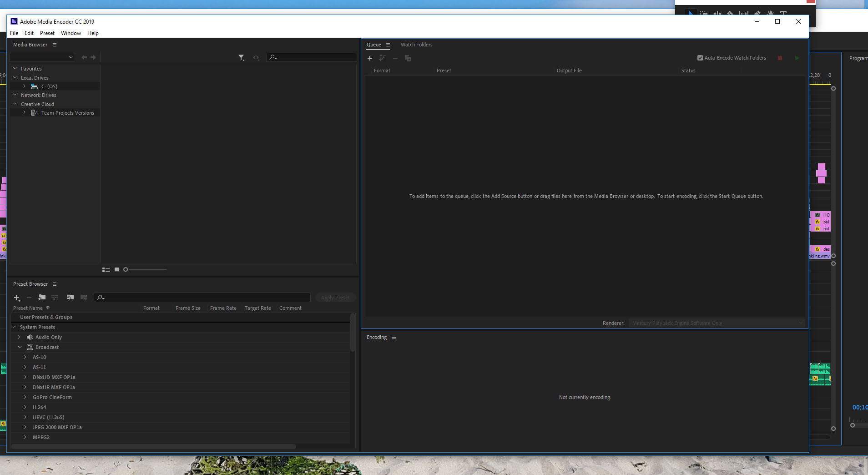
Task: Collapse the Broadcast presets group
Action: click(x=20, y=347)
